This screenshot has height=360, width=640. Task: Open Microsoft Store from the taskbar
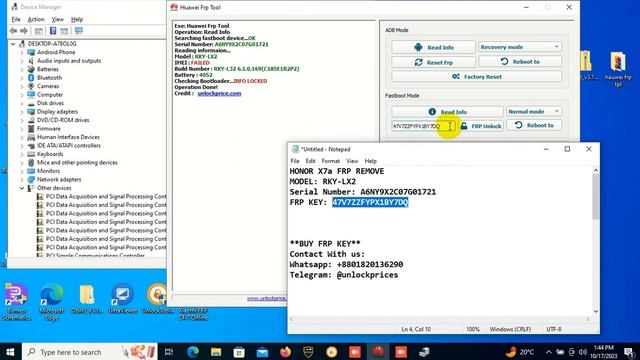click(239, 352)
